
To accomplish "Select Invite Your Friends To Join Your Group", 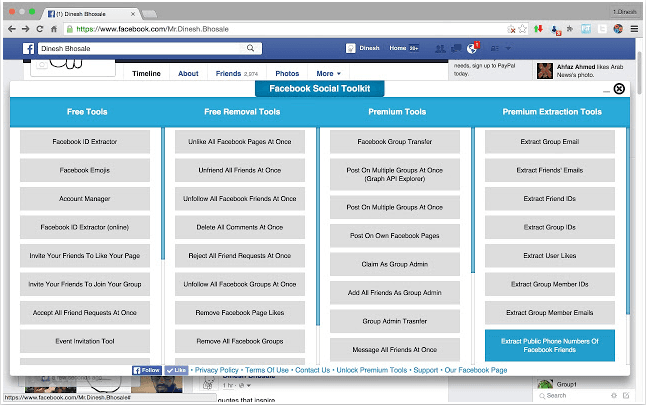I will click(x=85, y=284).
